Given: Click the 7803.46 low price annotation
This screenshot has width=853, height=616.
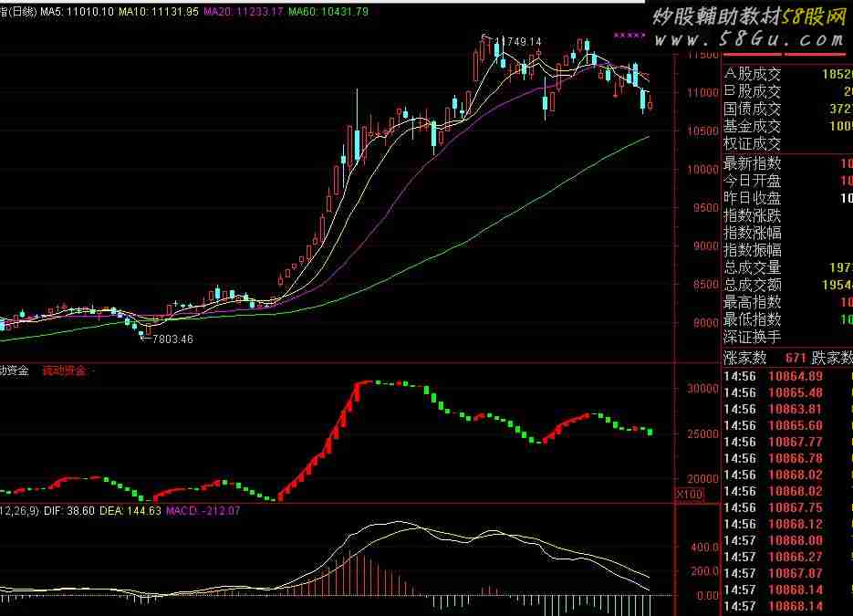Looking at the screenshot, I should [x=172, y=339].
